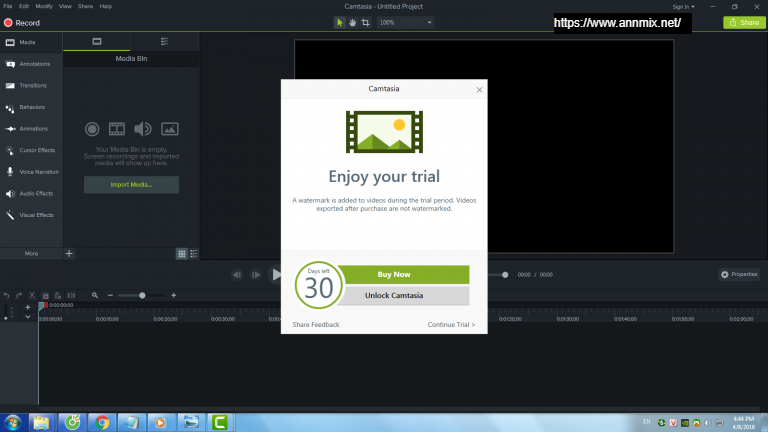
Task: Switch Media Bin to list view
Action: point(194,254)
